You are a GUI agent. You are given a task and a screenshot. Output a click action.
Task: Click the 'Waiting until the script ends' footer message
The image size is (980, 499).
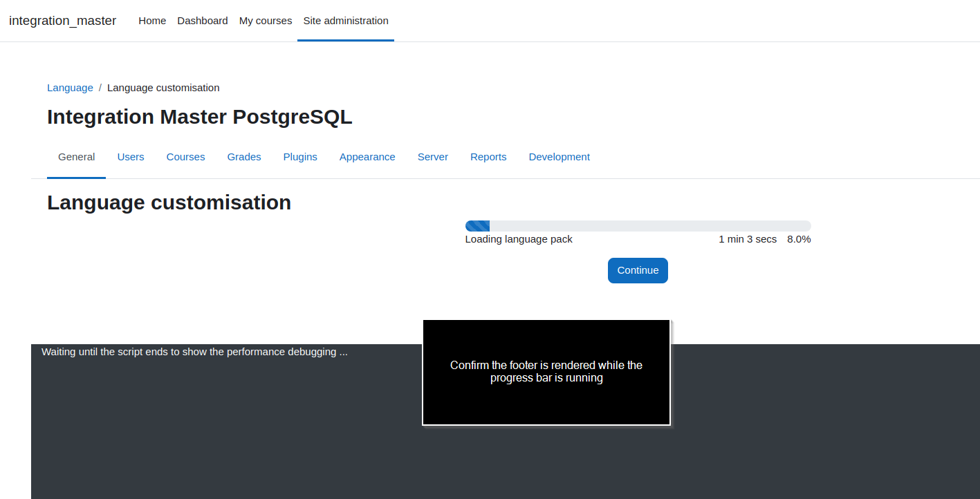(x=194, y=352)
